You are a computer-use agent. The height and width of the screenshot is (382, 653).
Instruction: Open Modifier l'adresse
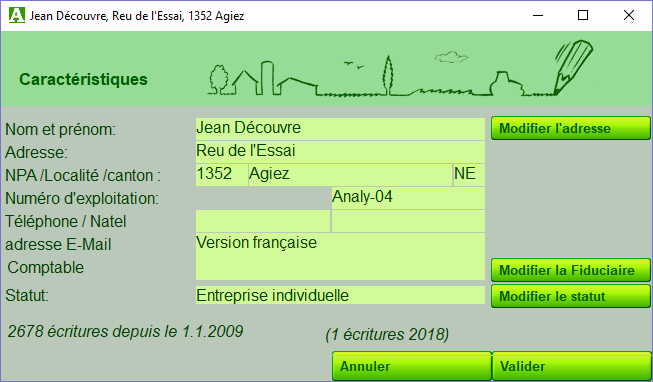[571, 128]
